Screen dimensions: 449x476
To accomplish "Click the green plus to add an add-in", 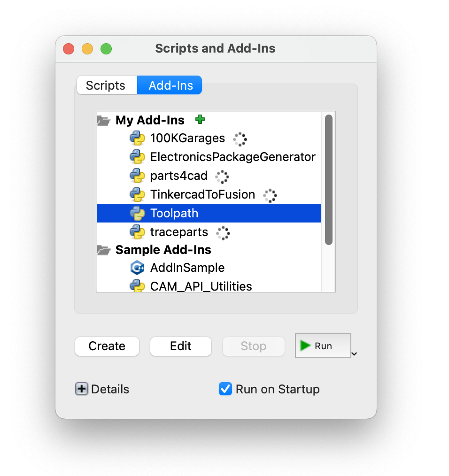I will [x=200, y=120].
